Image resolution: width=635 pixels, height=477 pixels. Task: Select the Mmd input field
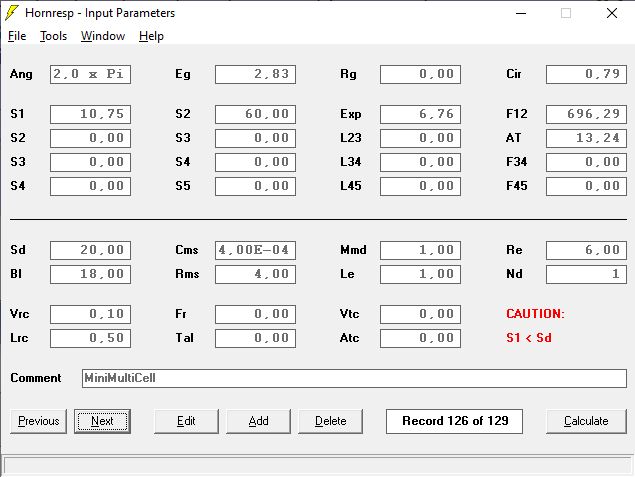coord(420,250)
